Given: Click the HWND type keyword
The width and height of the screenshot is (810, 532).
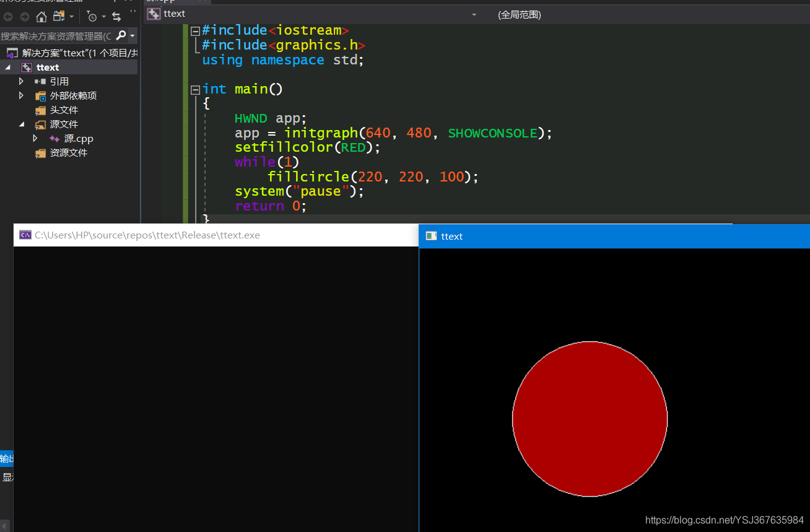Looking at the screenshot, I should tap(251, 118).
